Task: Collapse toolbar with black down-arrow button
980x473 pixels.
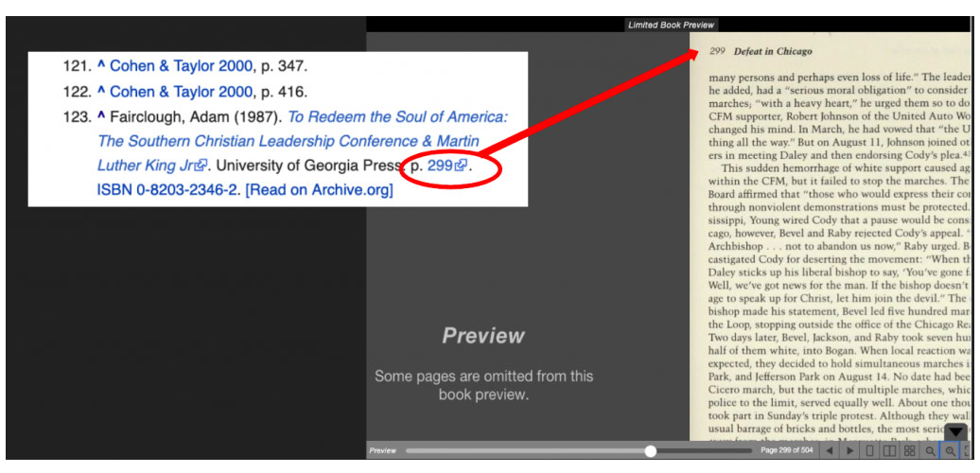Action: [956, 431]
